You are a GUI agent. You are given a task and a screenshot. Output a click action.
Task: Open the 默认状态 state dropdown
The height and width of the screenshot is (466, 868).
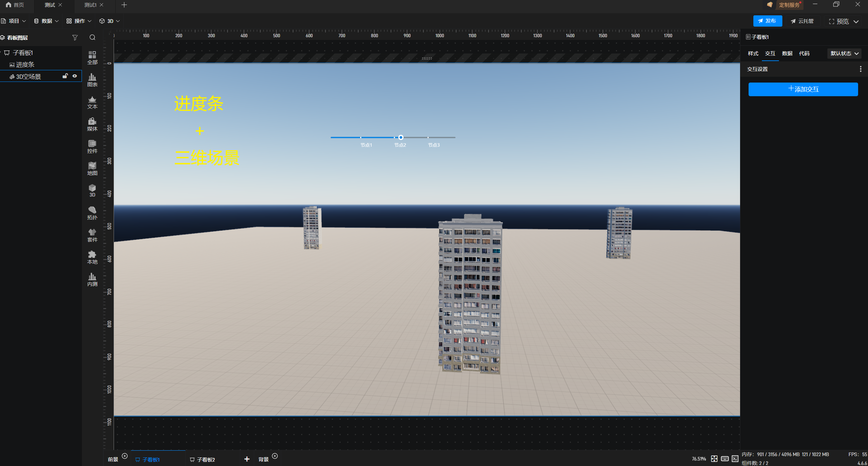point(844,54)
